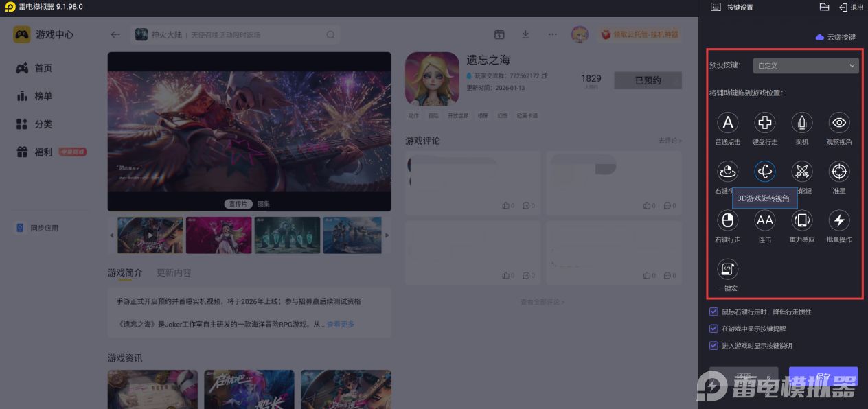The width and height of the screenshot is (868, 409).
Task: Pick the 一键宏 macro script icon
Action: [x=727, y=269]
